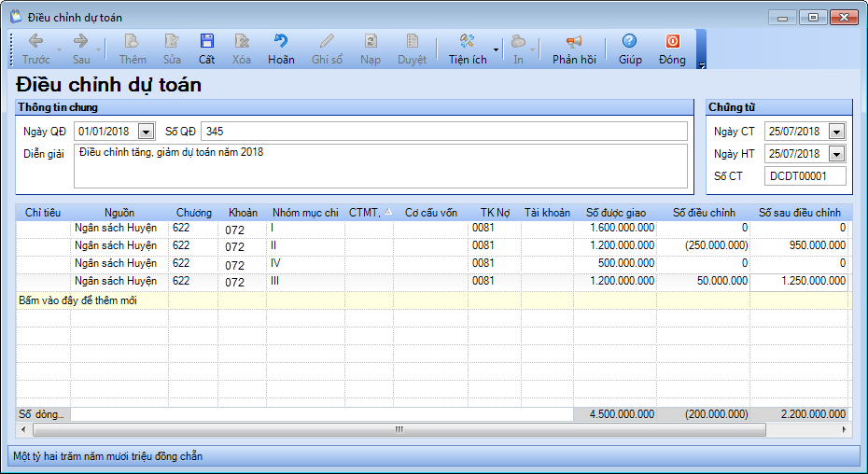
Task: Expand the Ngày QĐ date dropdown
Action: [x=147, y=132]
